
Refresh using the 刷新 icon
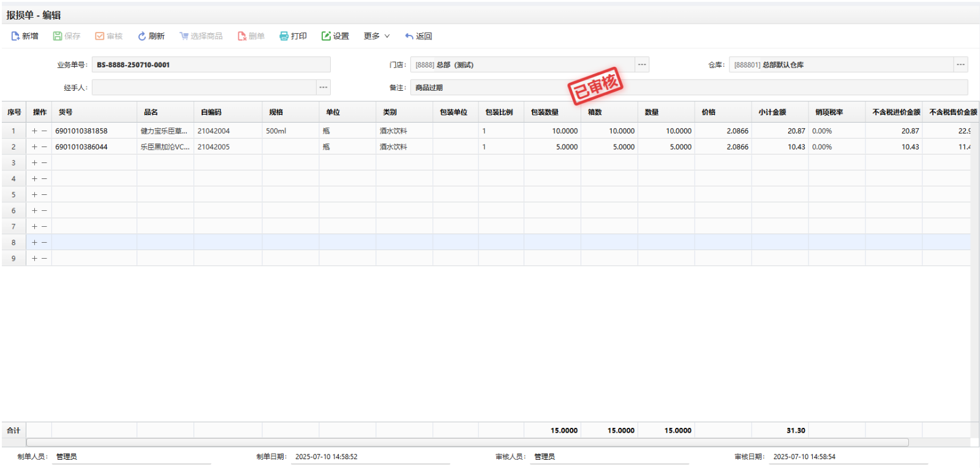pyautogui.click(x=141, y=36)
